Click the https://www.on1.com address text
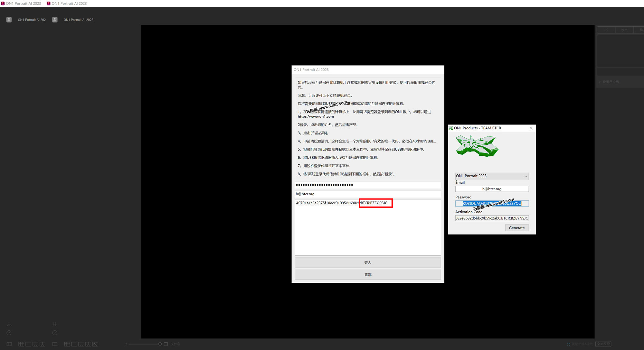The image size is (644, 350). coord(316,117)
